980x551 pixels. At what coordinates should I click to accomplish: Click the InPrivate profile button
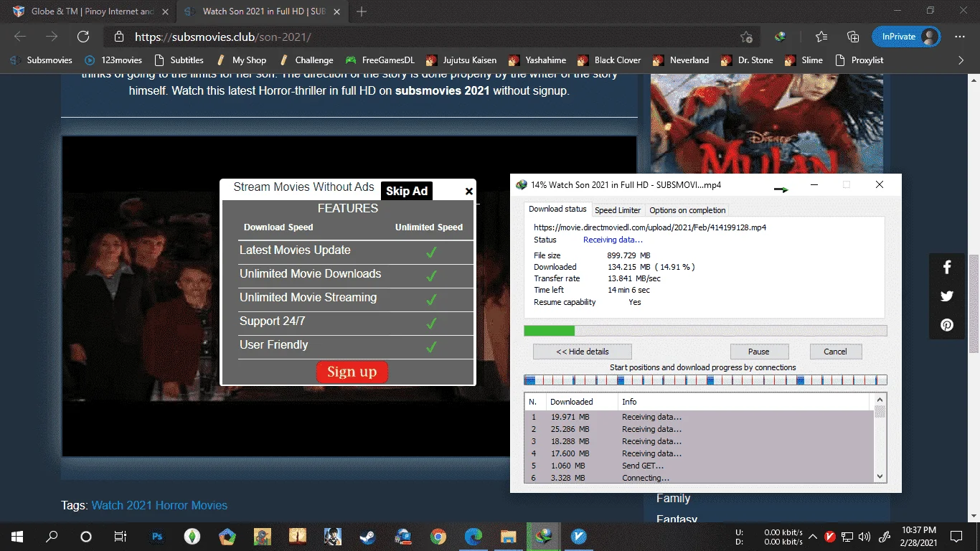pos(906,37)
